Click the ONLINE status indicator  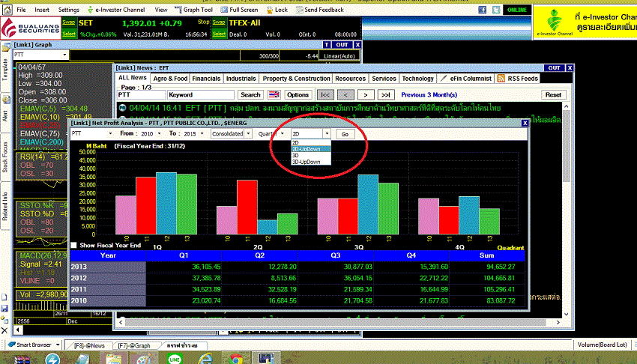(517, 10)
